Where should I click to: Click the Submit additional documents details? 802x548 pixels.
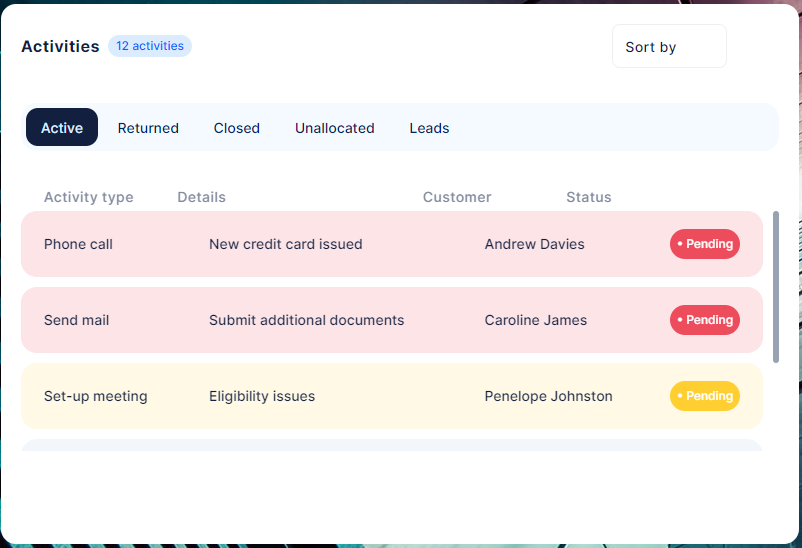tap(306, 320)
